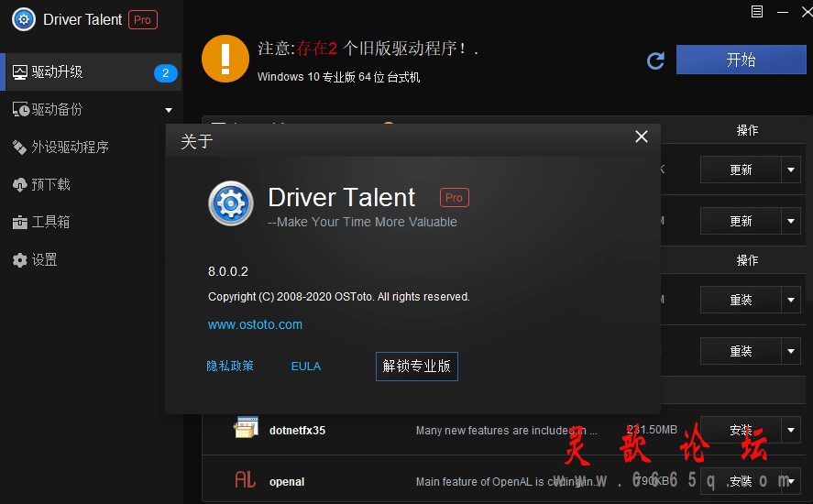Minimize the Driver Talent window
Screen dimensions: 813x504
click(783, 11)
